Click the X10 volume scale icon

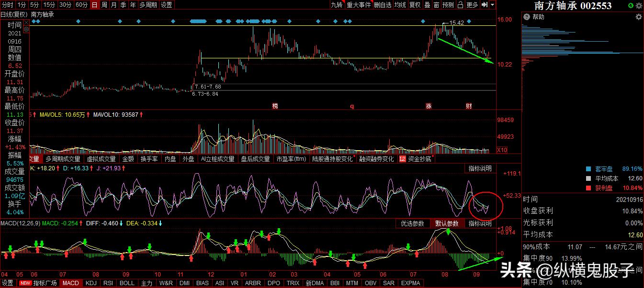(x=502, y=150)
